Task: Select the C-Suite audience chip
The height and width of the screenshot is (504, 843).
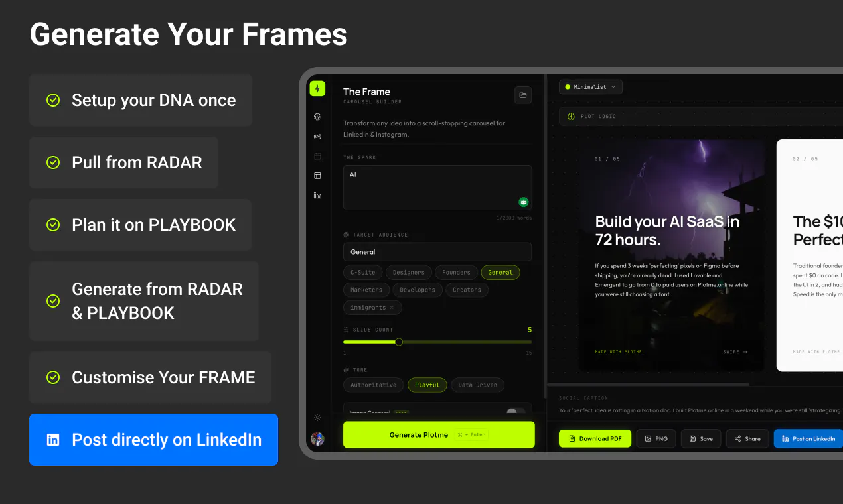Action: tap(363, 272)
